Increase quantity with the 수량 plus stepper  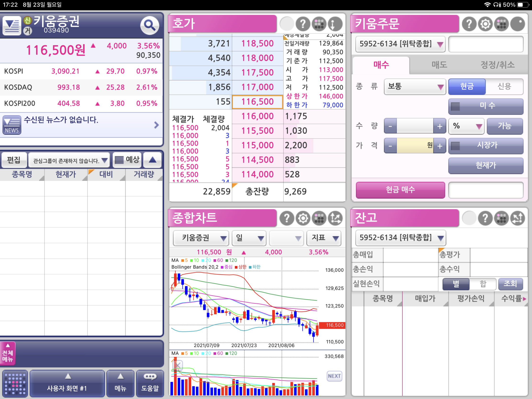[x=439, y=126]
